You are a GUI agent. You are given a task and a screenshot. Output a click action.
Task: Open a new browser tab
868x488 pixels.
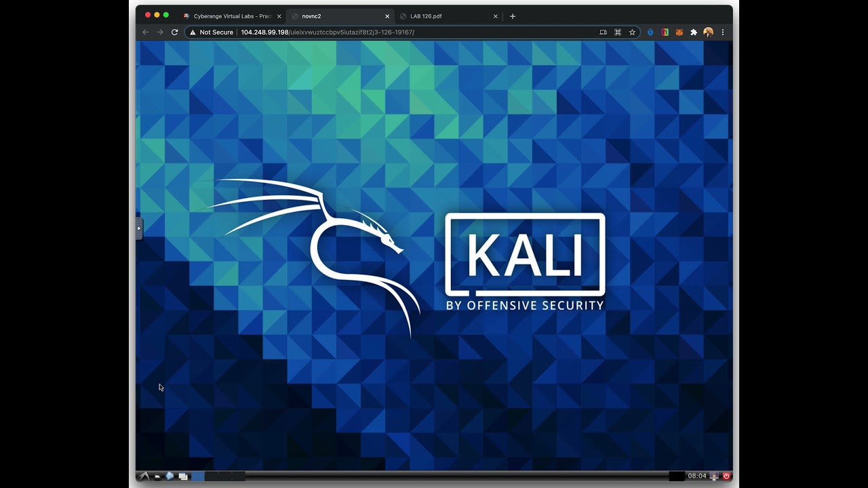coord(513,16)
